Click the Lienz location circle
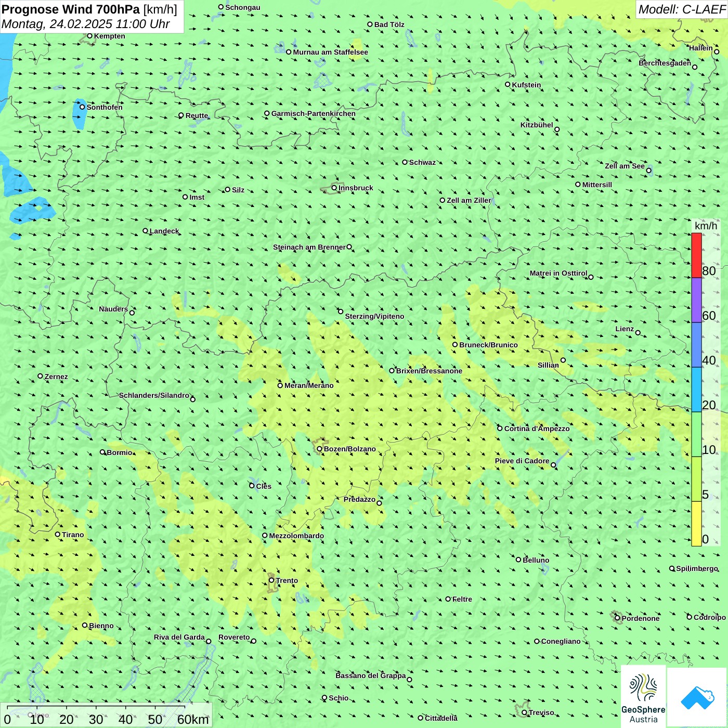The width and height of the screenshot is (728, 728). coord(638,333)
